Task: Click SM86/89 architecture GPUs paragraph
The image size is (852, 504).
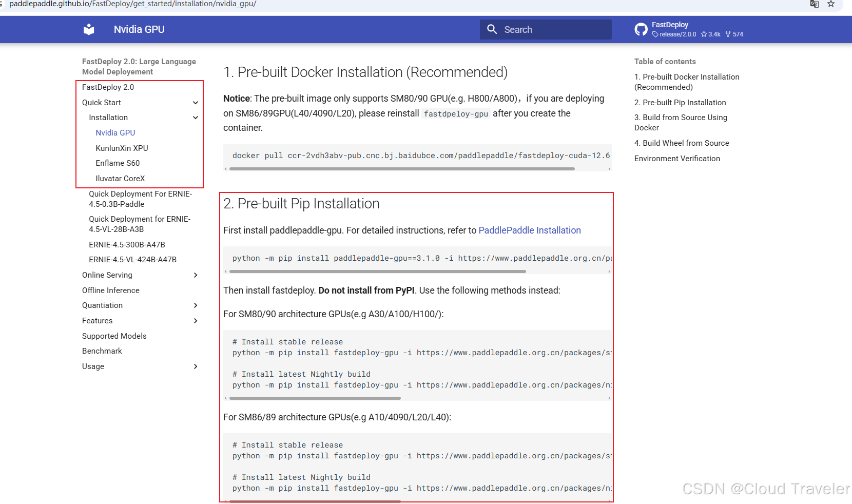Action: pyautogui.click(x=337, y=417)
